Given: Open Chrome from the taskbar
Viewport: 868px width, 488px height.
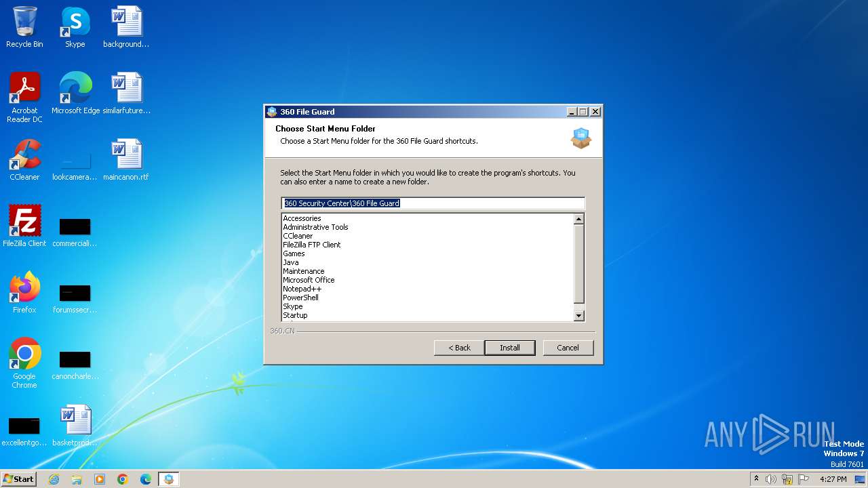Looking at the screenshot, I should (123, 479).
